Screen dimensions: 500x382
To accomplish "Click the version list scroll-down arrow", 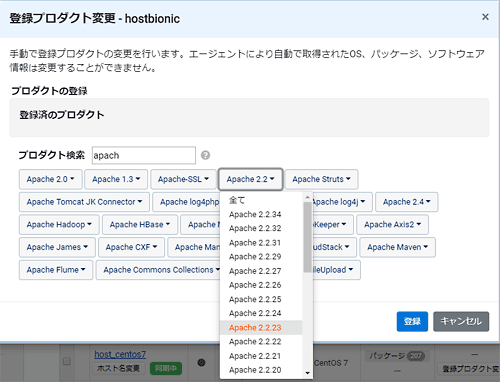I will pos(307,373).
